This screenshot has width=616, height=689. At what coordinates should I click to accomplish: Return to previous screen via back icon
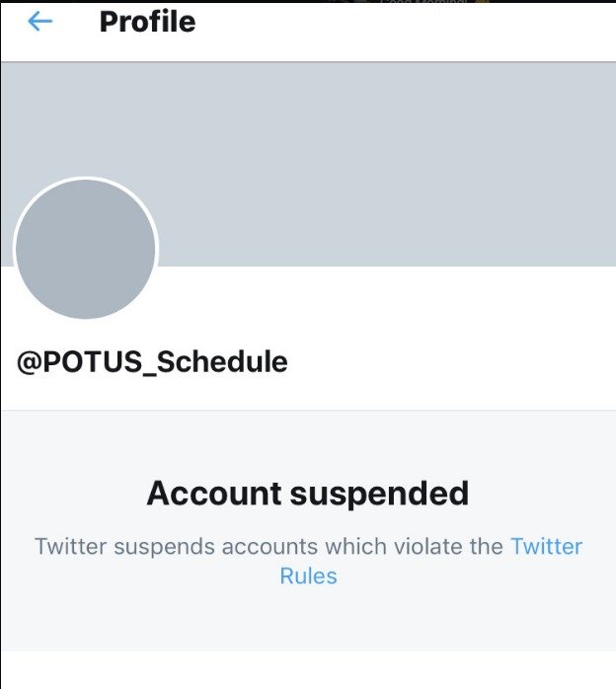(x=40, y=21)
